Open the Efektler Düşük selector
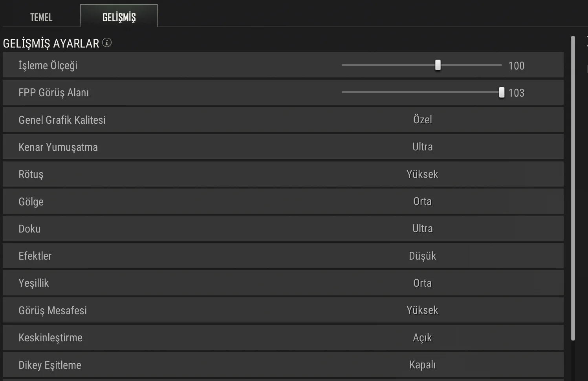 tap(422, 256)
